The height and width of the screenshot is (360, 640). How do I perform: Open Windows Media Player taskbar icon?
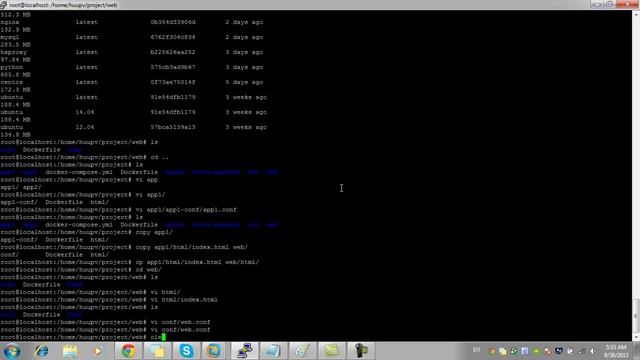pos(98,351)
